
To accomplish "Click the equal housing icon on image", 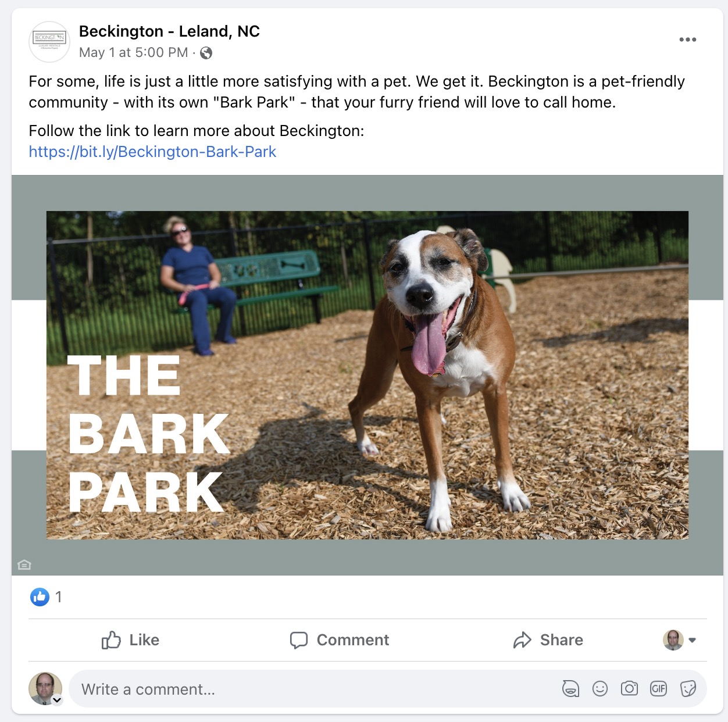I will tap(24, 564).
